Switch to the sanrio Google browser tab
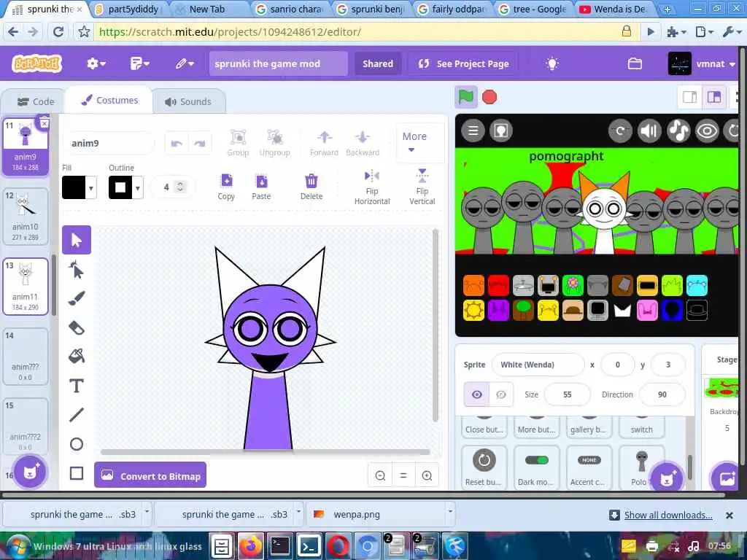Image resolution: width=747 pixels, height=560 pixels. 289,9
